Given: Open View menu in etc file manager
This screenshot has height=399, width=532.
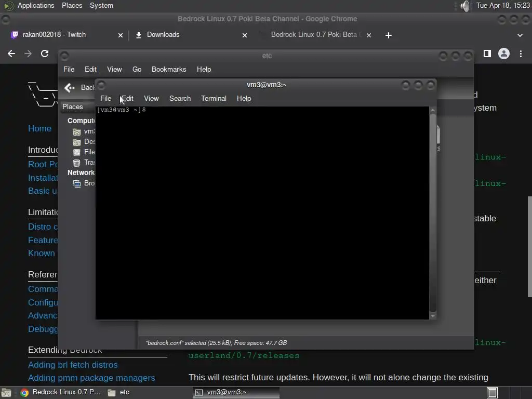Looking at the screenshot, I should tap(114, 69).
